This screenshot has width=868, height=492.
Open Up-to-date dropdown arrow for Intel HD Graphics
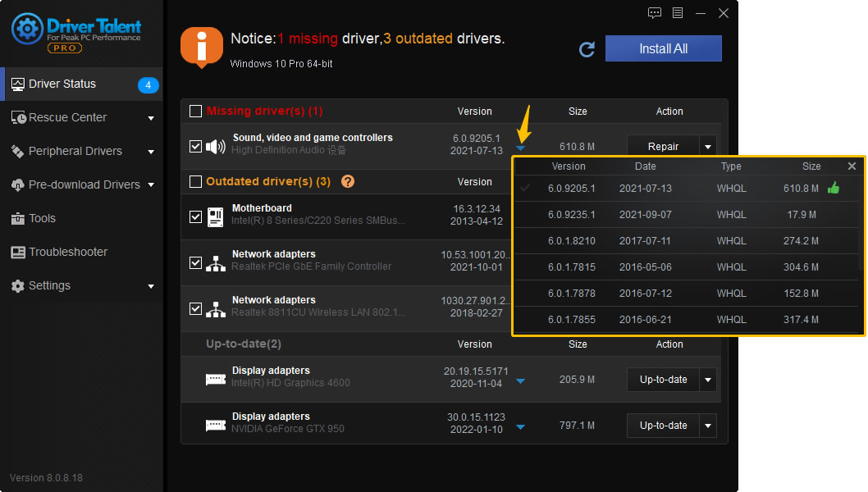(x=708, y=380)
